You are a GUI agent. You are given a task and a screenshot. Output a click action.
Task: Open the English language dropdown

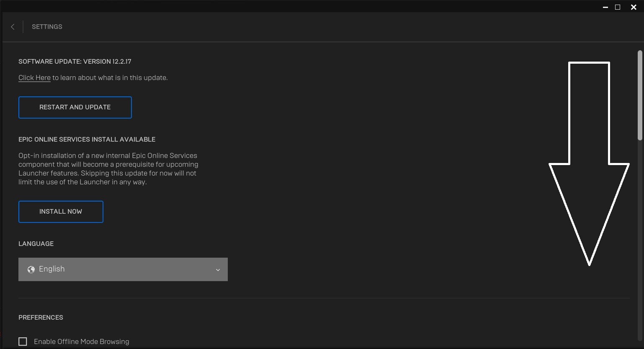pyautogui.click(x=123, y=269)
